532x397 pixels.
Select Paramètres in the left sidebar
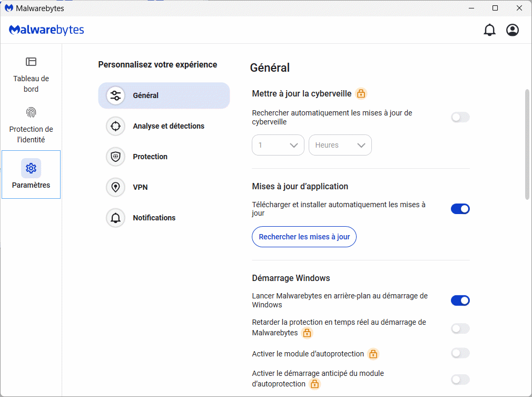click(x=31, y=175)
